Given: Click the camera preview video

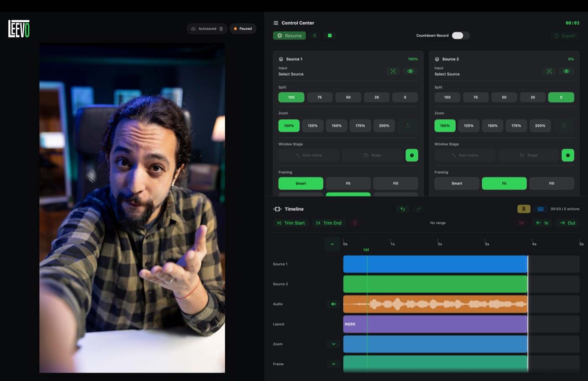Looking at the screenshot, I should [132, 208].
